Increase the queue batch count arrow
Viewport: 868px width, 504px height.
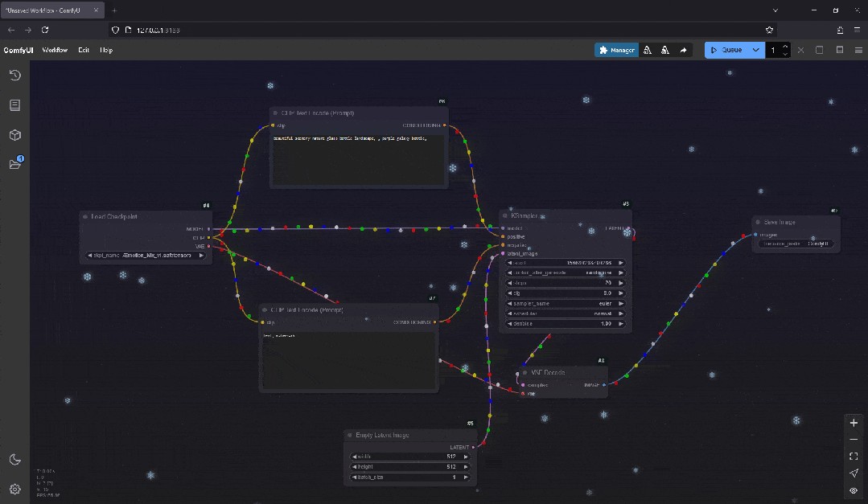point(785,47)
